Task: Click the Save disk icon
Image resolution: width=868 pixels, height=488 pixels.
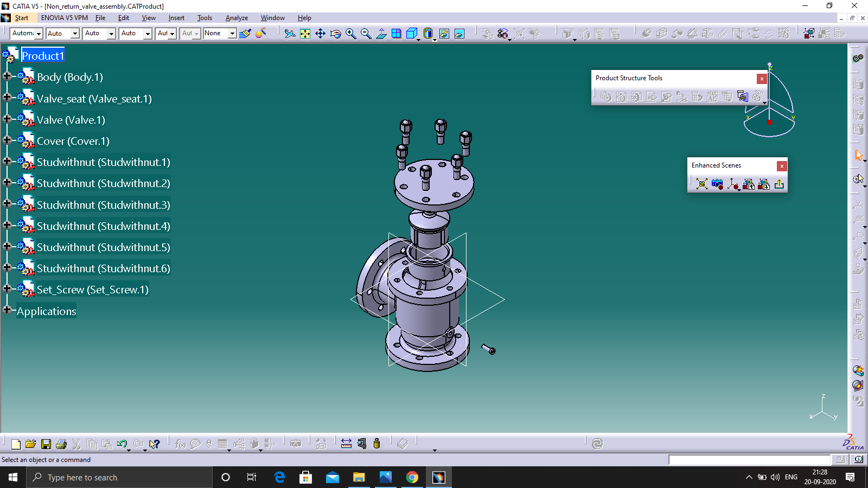Action: (x=46, y=444)
